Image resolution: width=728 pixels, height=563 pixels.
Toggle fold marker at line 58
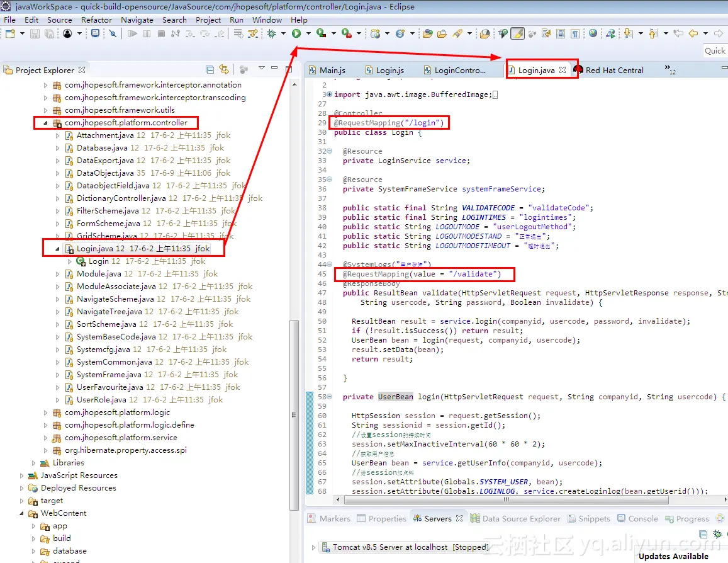pyautogui.click(x=329, y=397)
